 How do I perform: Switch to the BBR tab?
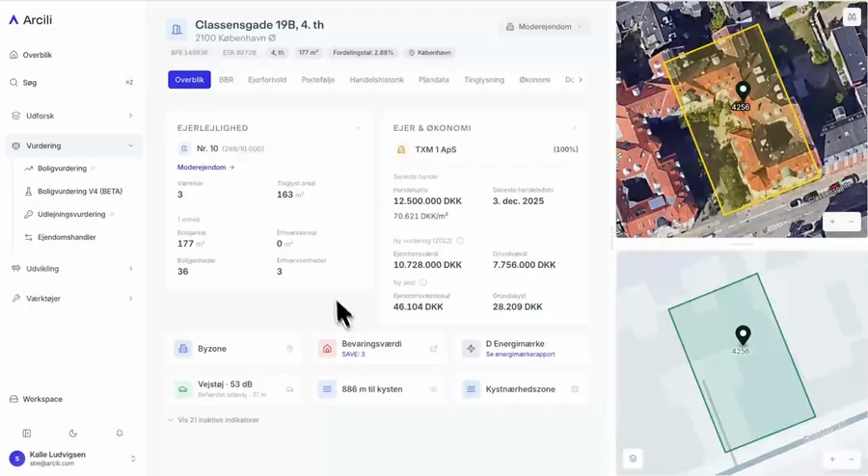[x=226, y=80]
